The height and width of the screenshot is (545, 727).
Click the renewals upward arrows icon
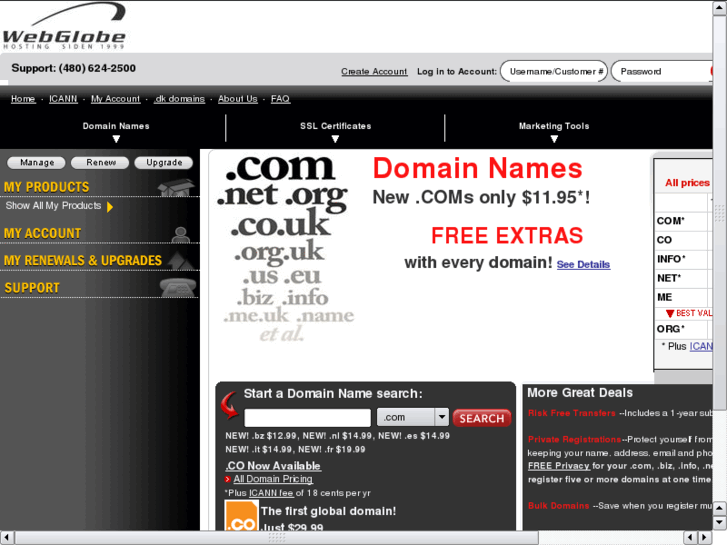tap(181, 260)
